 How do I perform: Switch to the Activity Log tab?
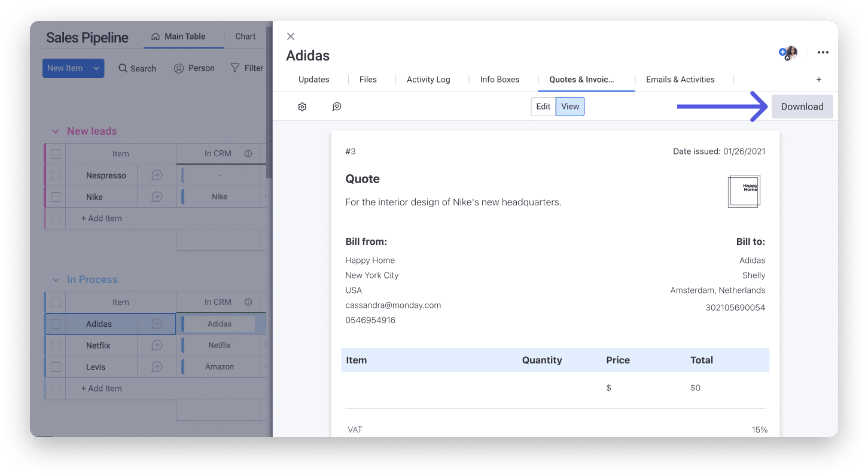tap(428, 80)
